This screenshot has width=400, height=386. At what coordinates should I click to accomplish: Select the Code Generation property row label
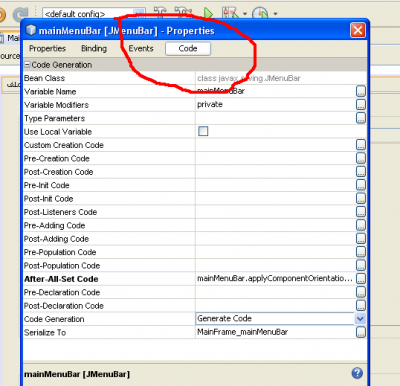click(54, 319)
